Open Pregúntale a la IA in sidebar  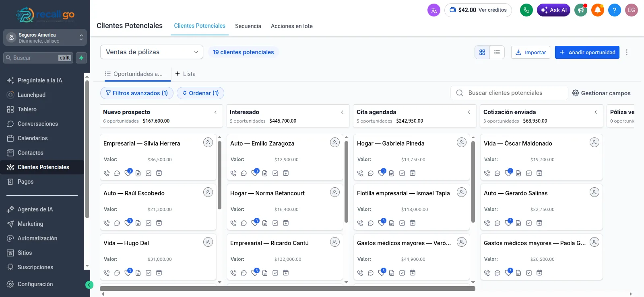pyautogui.click(x=40, y=80)
